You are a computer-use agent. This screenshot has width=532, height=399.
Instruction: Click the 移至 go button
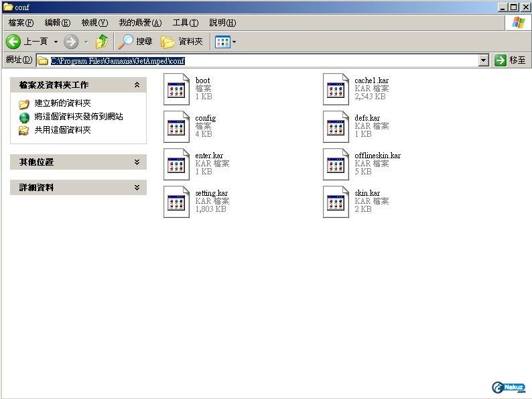511,60
